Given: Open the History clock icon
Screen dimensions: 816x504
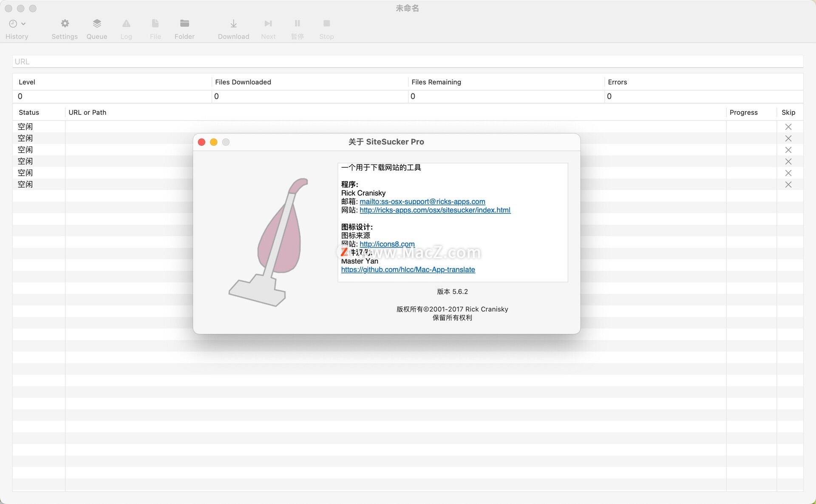Looking at the screenshot, I should tap(13, 24).
